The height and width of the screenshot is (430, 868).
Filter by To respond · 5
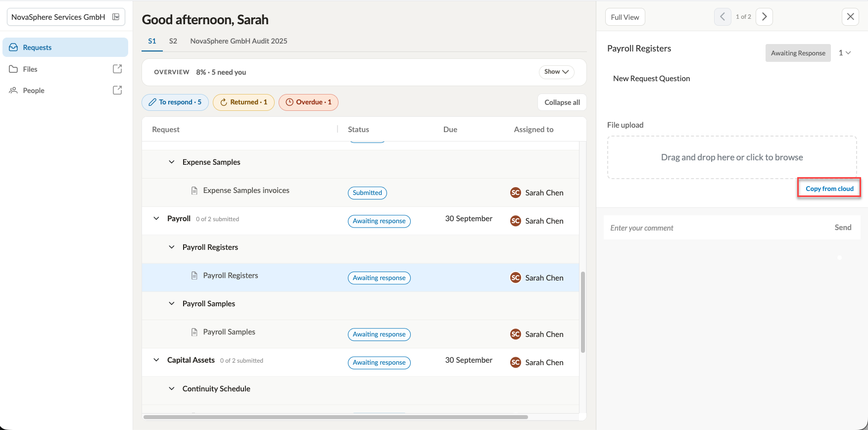point(175,102)
